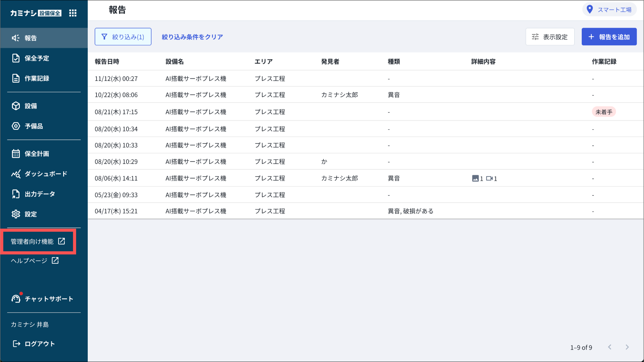Click the 報告 megaphone sidebar icon
The image size is (644, 362).
pos(16,38)
